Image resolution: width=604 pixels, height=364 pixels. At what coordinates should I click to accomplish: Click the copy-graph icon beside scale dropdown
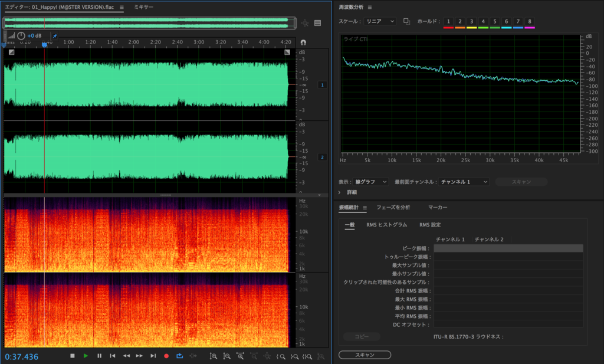[x=406, y=21]
